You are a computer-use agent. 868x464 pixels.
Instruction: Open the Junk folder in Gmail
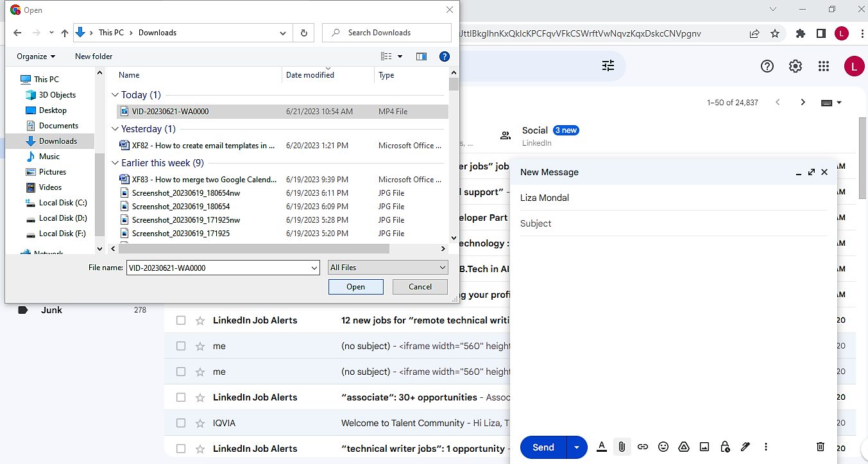click(51, 310)
